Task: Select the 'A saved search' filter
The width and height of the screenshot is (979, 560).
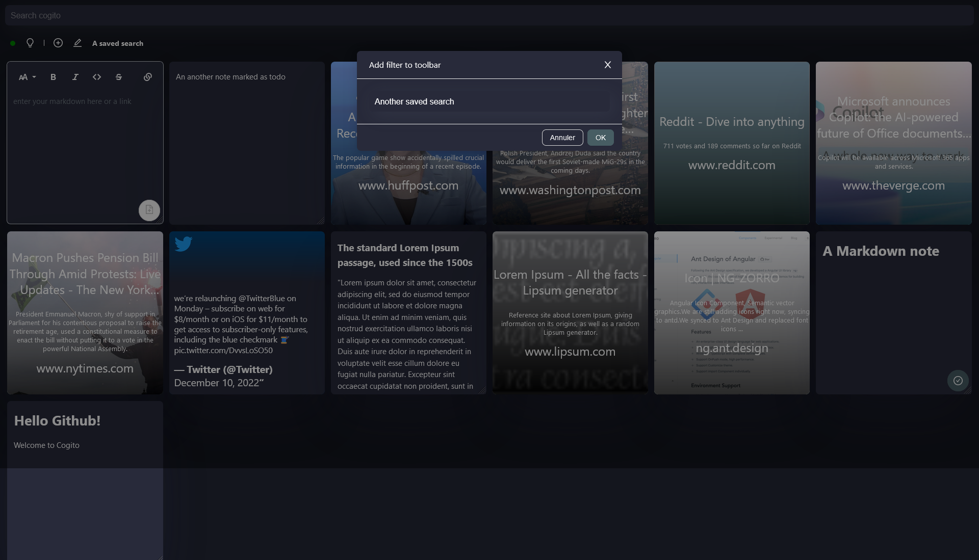Action: click(118, 43)
